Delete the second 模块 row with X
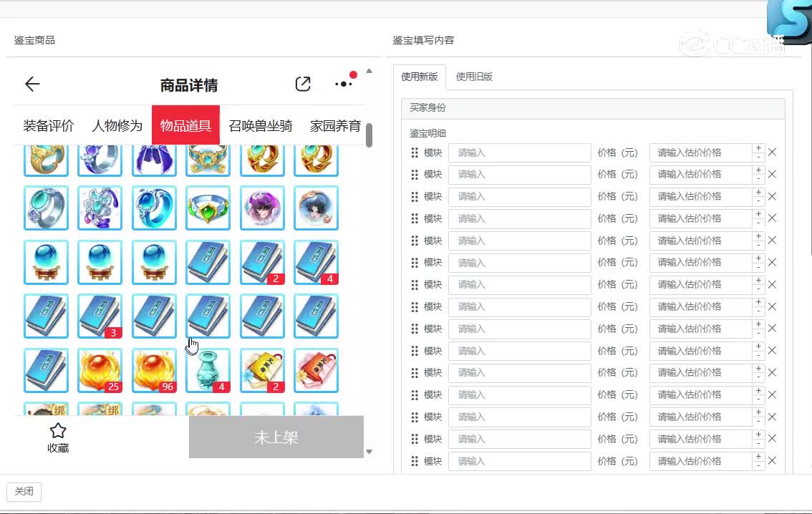This screenshot has width=812, height=514. tap(772, 175)
